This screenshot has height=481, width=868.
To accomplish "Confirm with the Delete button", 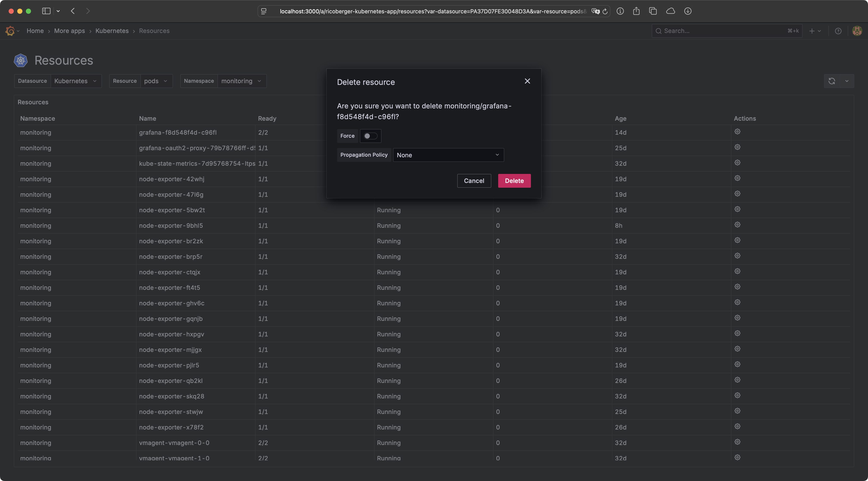I will pos(514,181).
